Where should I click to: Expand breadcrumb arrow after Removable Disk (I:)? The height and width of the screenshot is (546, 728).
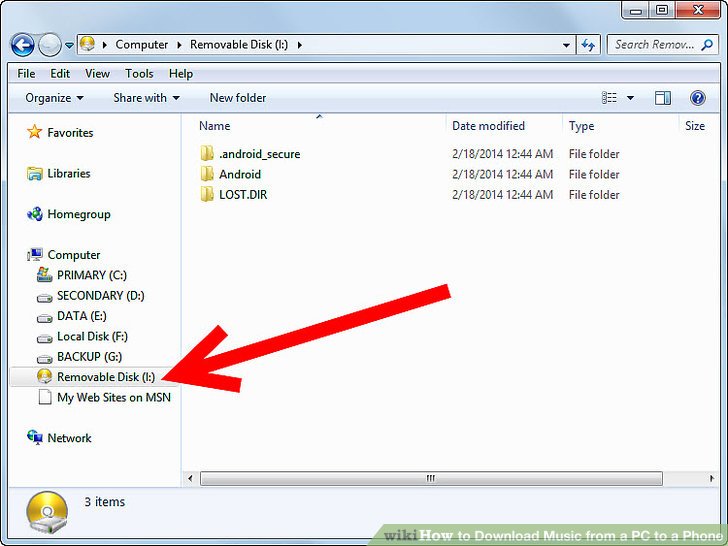coord(299,45)
